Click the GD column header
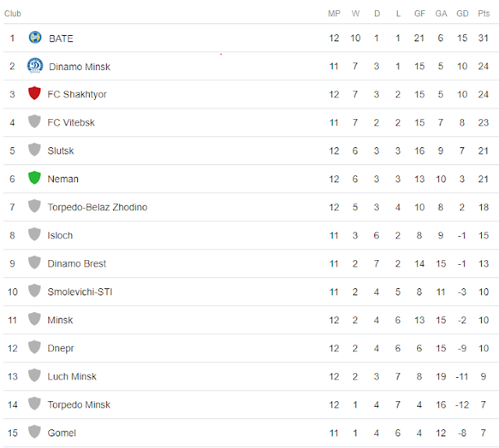This screenshot has width=499, height=448. (462, 13)
